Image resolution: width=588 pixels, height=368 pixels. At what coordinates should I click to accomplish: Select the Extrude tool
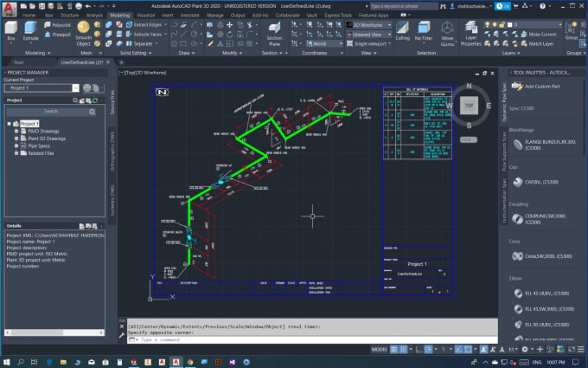point(30,31)
